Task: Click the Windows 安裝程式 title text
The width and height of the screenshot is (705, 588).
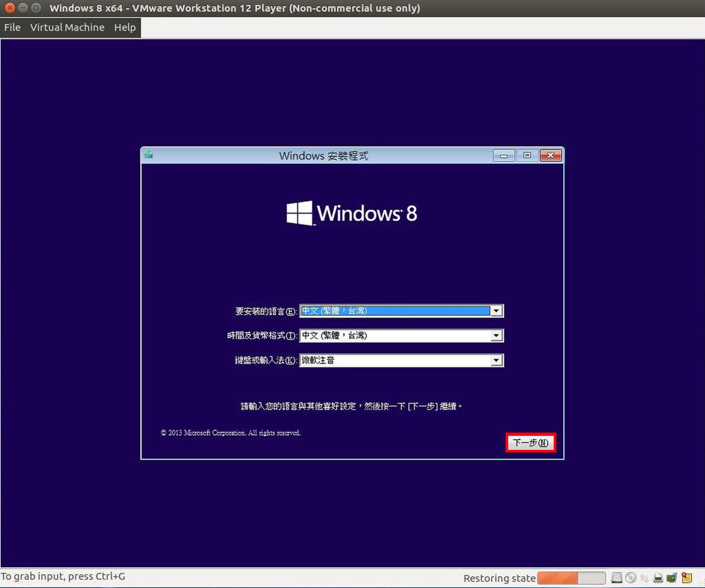Action: click(x=324, y=156)
